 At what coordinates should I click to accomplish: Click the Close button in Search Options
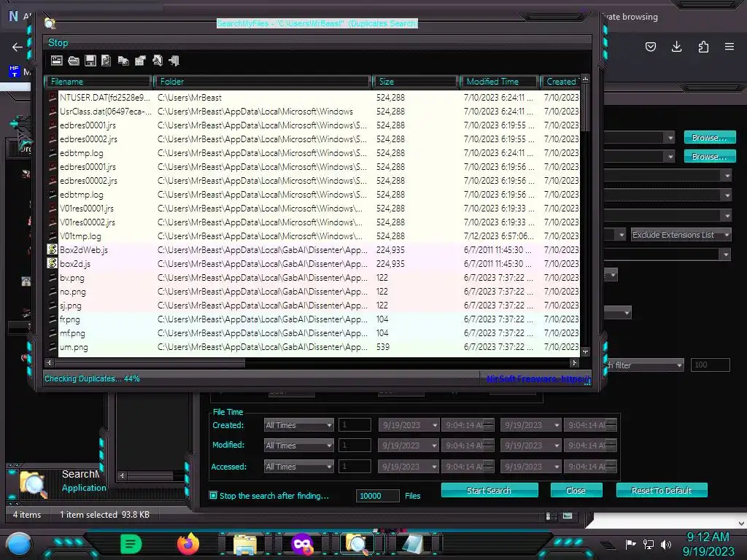pos(576,491)
